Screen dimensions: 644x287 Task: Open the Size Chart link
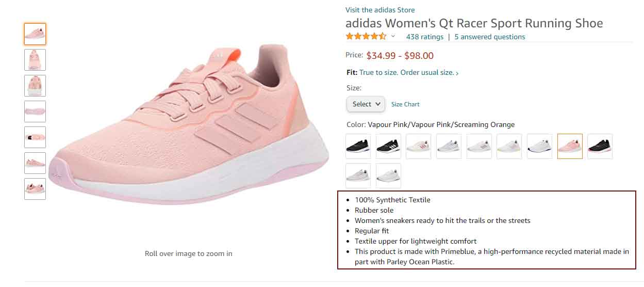[405, 104]
